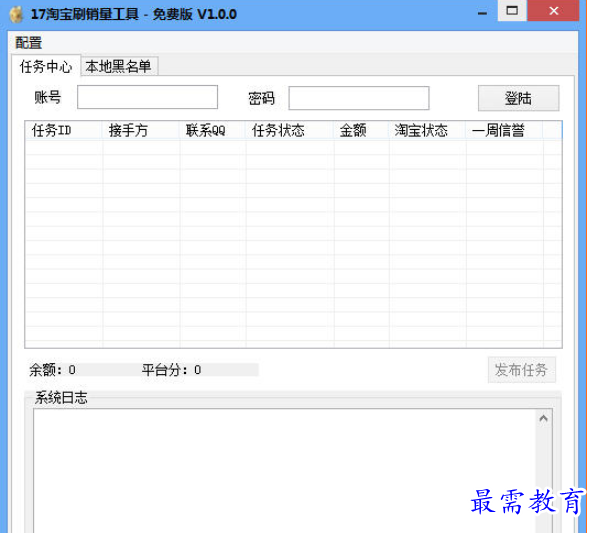The width and height of the screenshot is (592, 533).
Task: Switch to the 本地黑名单 tab
Action: point(119,66)
